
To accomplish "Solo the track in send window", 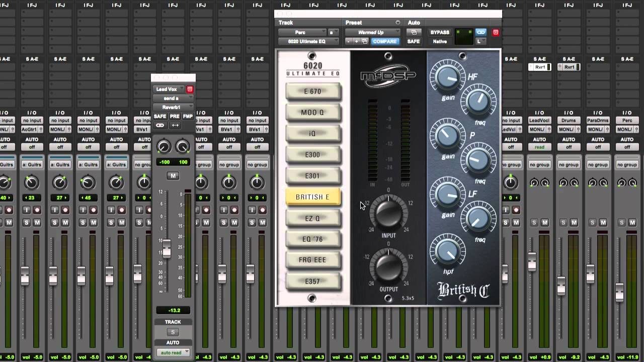I will pos(173,332).
